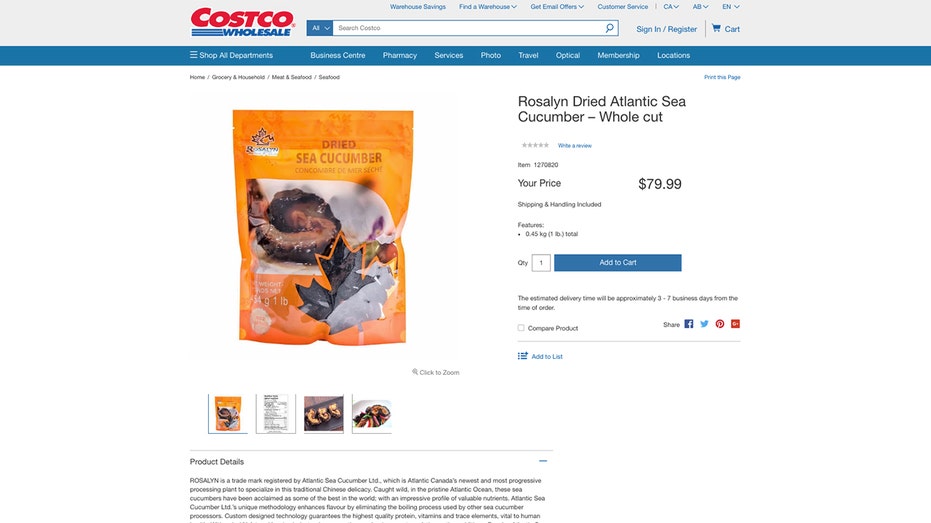Click the quantity input field
This screenshot has height=523, width=931.
(x=541, y=262)
